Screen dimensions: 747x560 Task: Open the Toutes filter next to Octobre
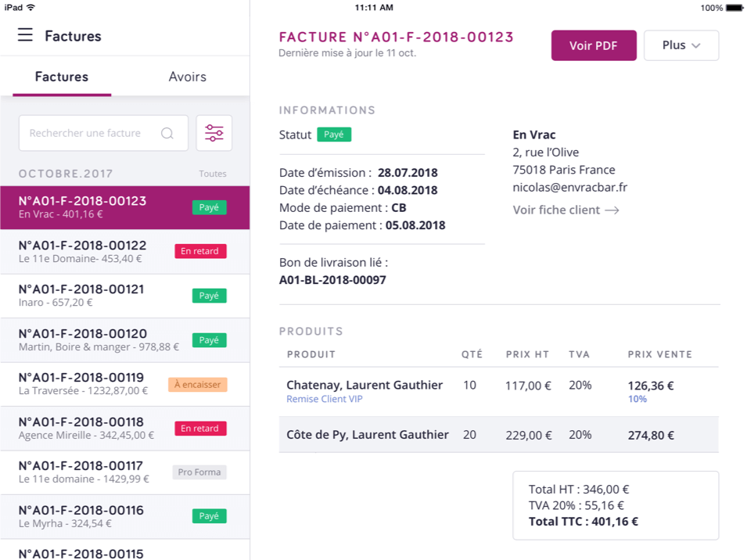click(x=212, y=174)
